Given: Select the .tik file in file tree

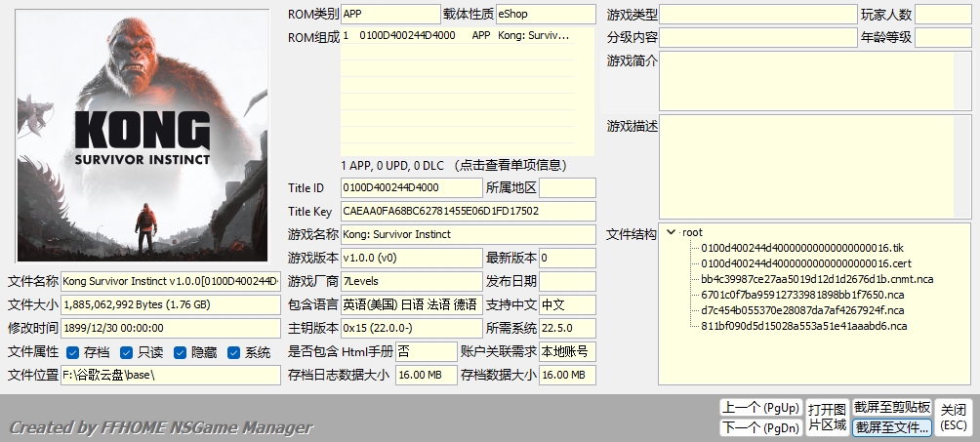Looking at the screenshot, I should (x=802, y=248).
